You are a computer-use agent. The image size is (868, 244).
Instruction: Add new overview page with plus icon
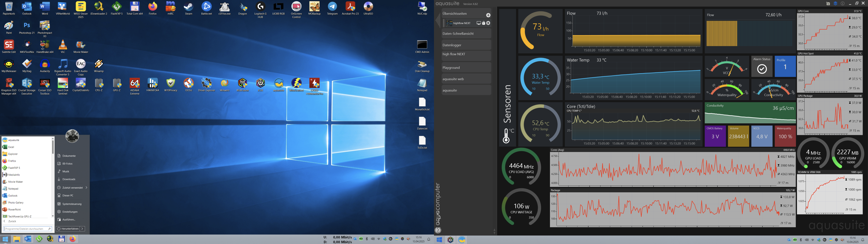488,15
